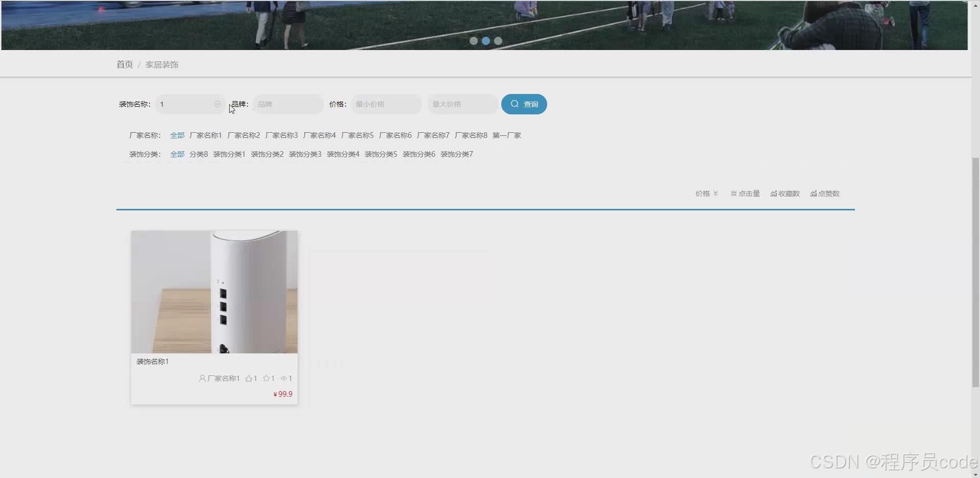Sort results by 点击量
Viewport: 980px width, 478px height.
(x=745, y=194)
